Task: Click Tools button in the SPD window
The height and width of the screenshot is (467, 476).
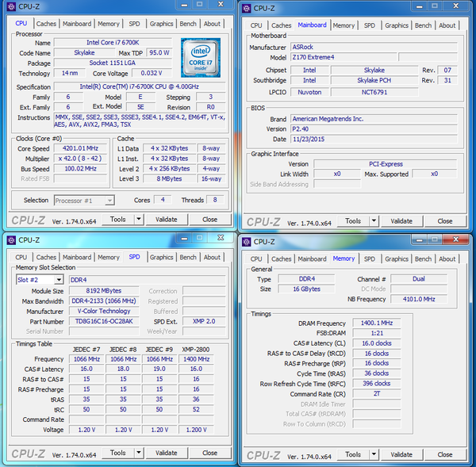Action: pos(117,453)
